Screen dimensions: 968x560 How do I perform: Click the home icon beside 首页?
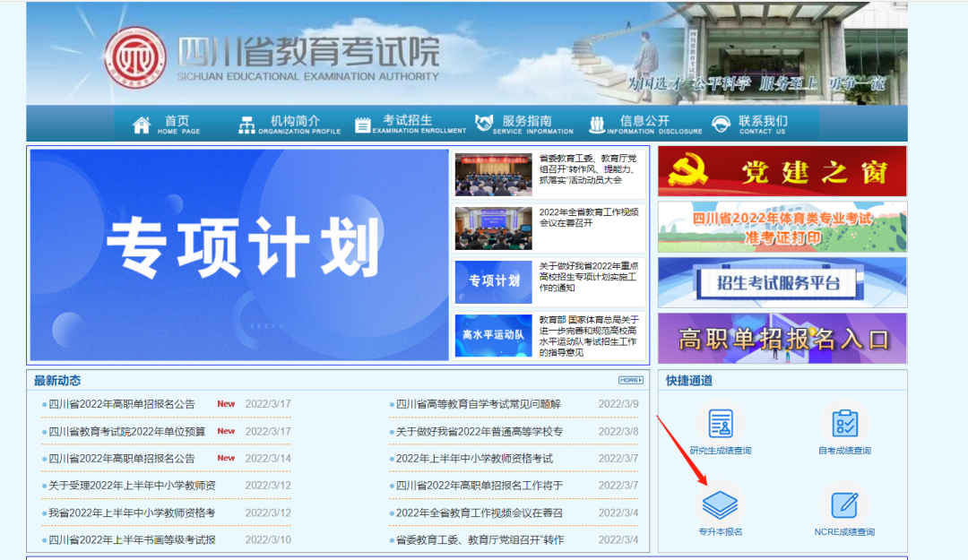click(142, 125)
